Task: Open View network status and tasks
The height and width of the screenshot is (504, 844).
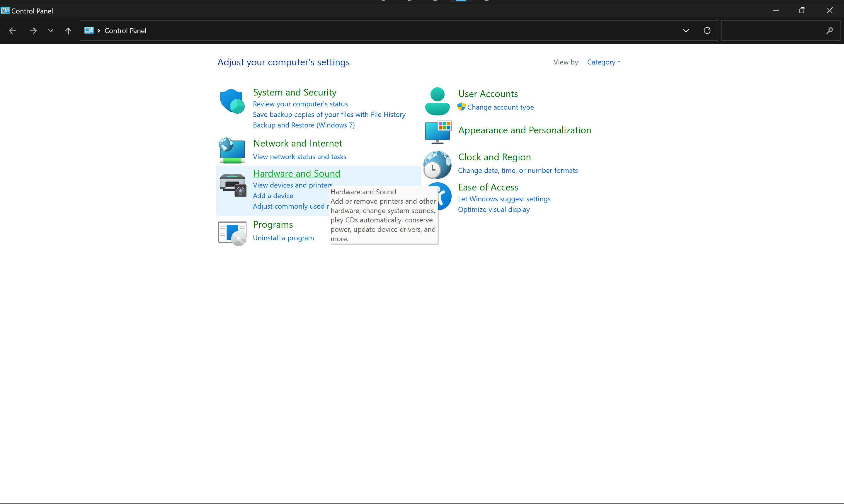Action: (x=300, y=156)
